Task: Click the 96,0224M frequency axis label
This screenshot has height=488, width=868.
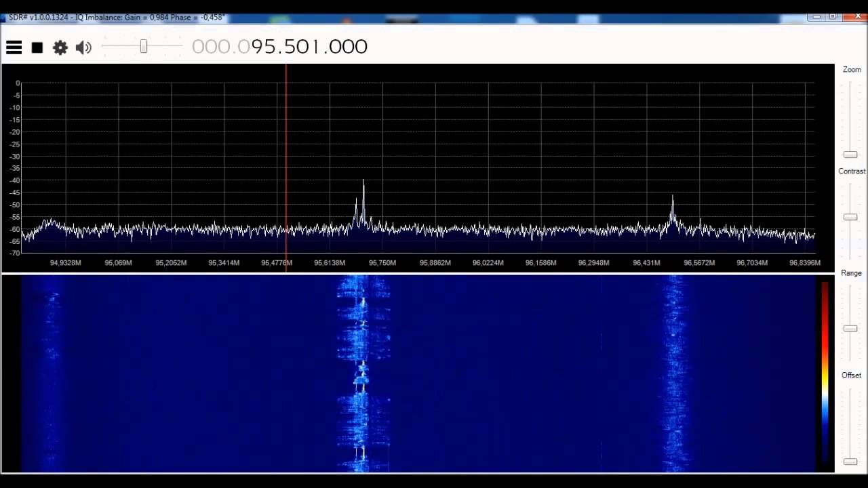Action: 488,262
